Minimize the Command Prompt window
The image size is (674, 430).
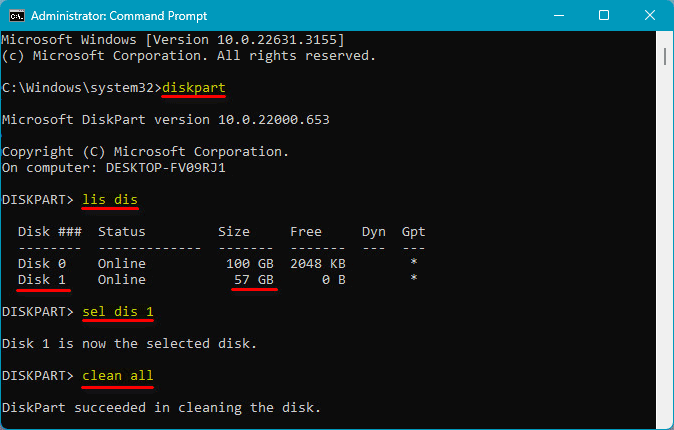point(558,15)
